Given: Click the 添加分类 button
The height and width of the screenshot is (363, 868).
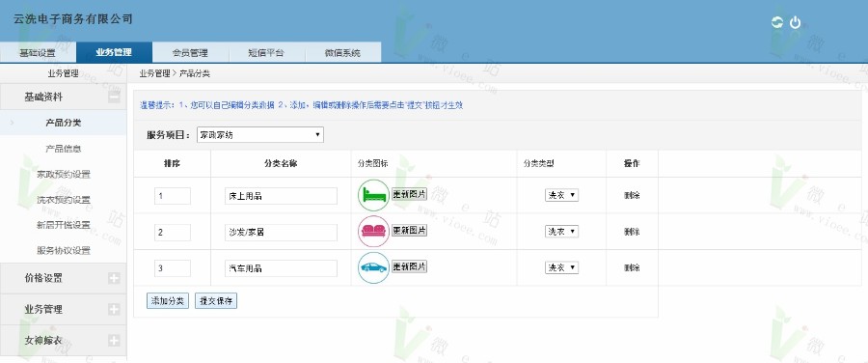Looking at the screenshot, I should pyautogui.click(x=168, y=301).
